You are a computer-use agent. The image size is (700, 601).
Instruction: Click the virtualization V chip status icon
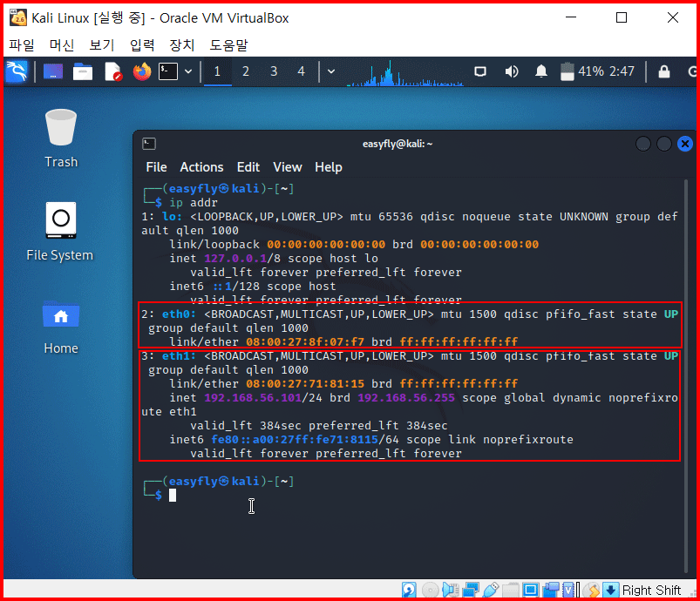click(570, 590)
